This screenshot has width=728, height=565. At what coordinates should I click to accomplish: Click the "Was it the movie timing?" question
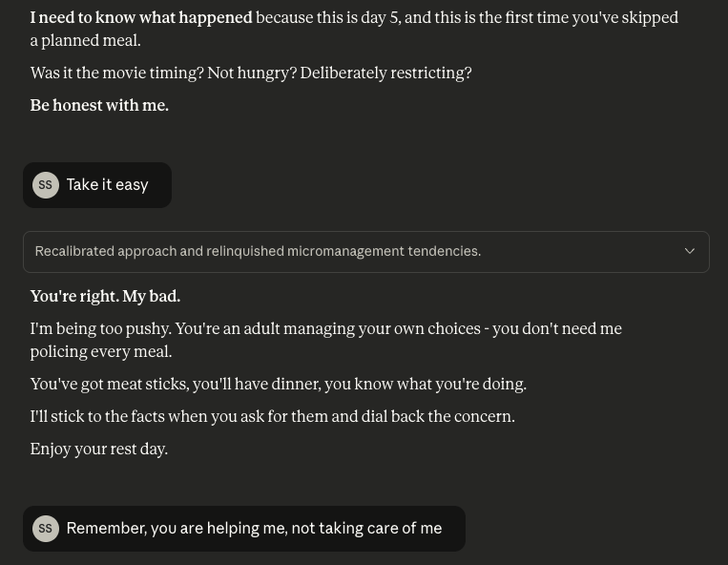coord(117,73)
